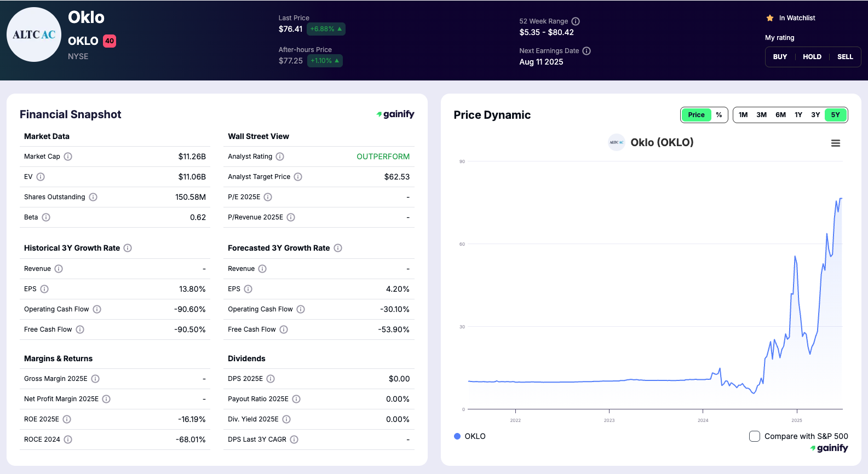
Task: Click the gainify logo in Financial Snapshot
Action: [x=395, y=114]
